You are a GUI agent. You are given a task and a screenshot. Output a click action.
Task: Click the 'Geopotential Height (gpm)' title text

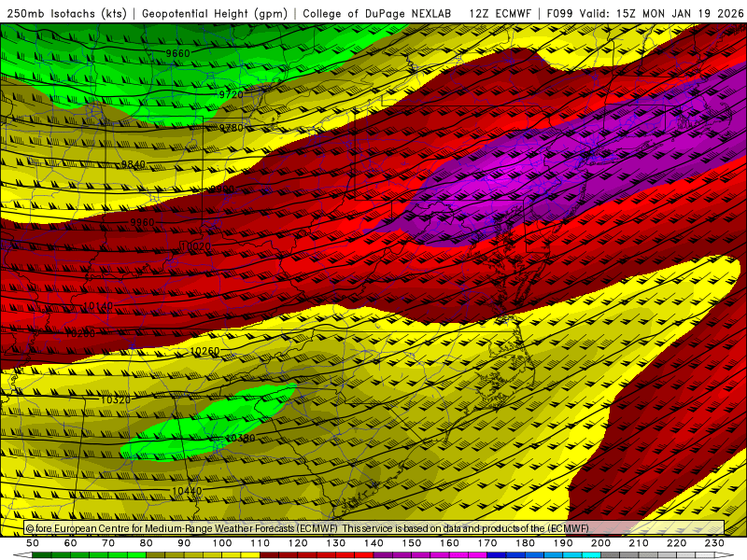[215, 13]
